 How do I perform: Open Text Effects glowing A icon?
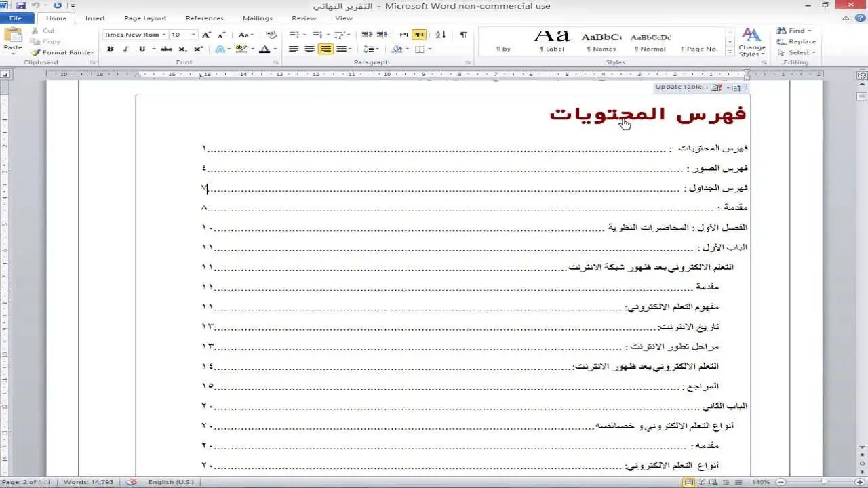coord(221,49)
